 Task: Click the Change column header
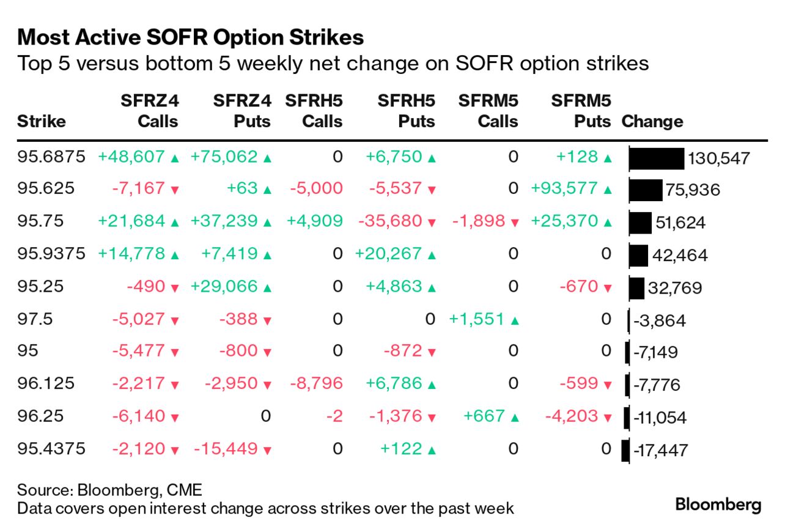tap(652, 121)
